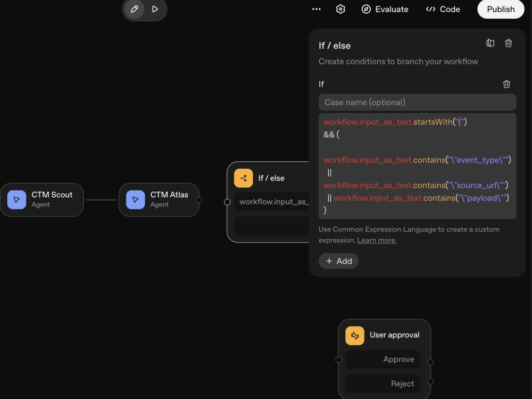This screenshot has width=532, height=399.
Task: Delete the If / else node trash icon
Action: pos(508,43)
